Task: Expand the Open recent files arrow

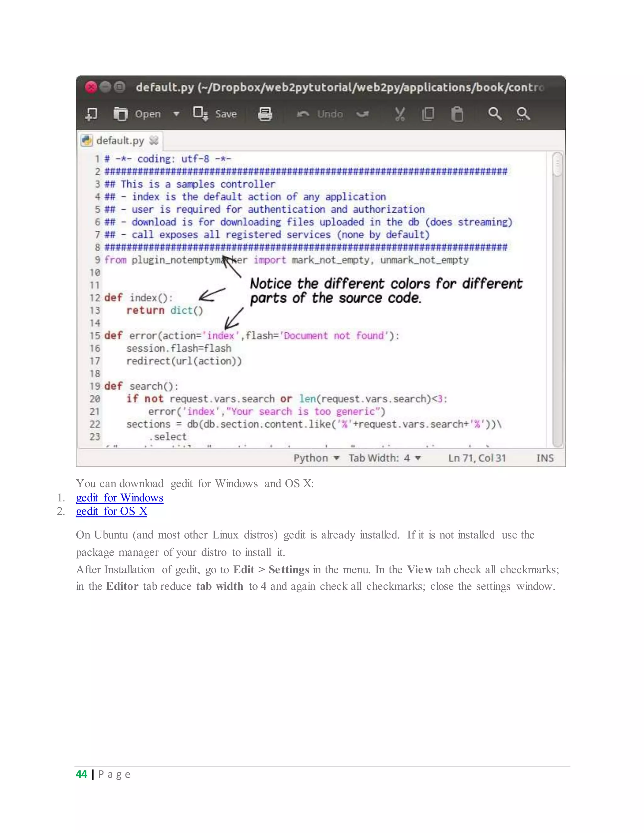Action: click(x=176, y=114)
